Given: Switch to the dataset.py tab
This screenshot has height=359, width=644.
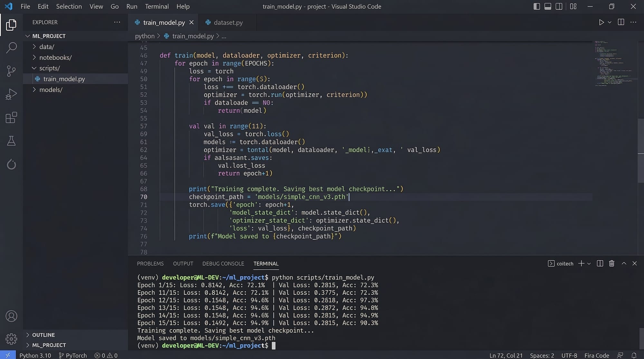Looking at the screenshot, I should pyautogui.click(x=228, y=23).
